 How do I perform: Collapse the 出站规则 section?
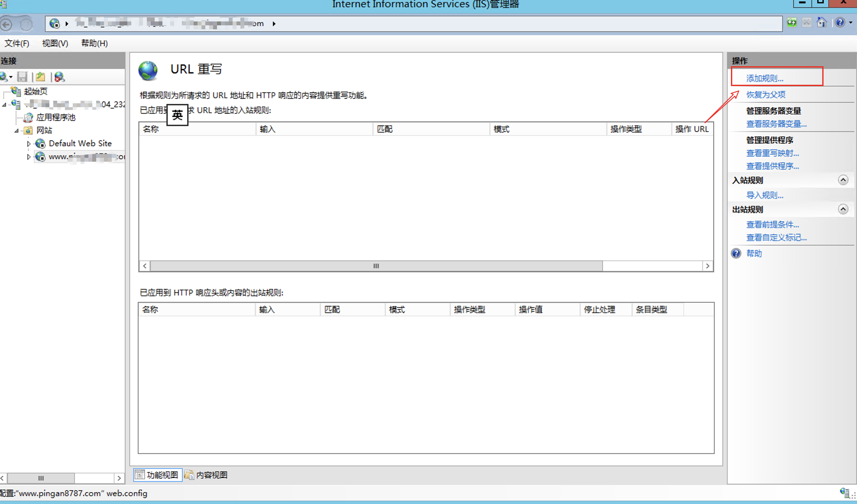pos(843,209)
